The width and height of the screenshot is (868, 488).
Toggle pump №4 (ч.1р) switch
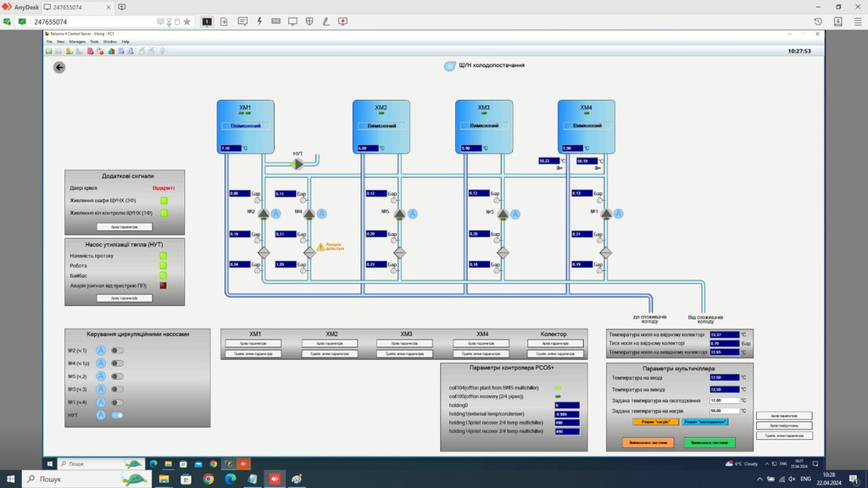(117, 363)
